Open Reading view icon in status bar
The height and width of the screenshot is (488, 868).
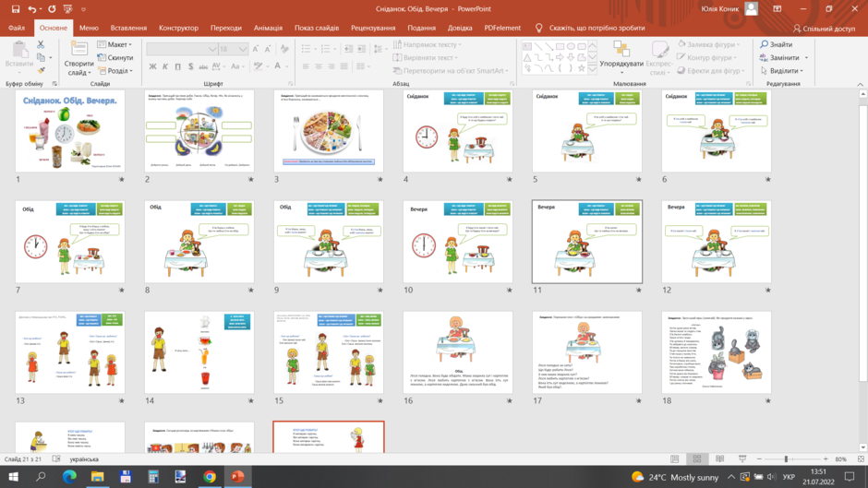tap(719, 459)
